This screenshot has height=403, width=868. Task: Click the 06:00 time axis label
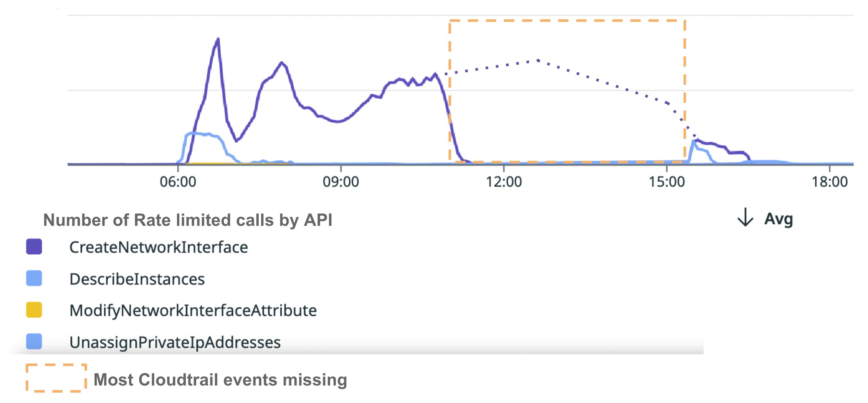[x=178, y=182]
